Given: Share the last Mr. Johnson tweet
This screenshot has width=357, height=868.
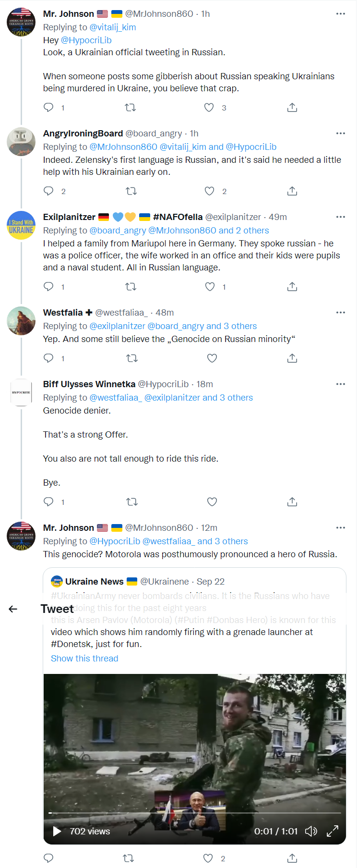Looking at the screenshot, I should point(292,858).
